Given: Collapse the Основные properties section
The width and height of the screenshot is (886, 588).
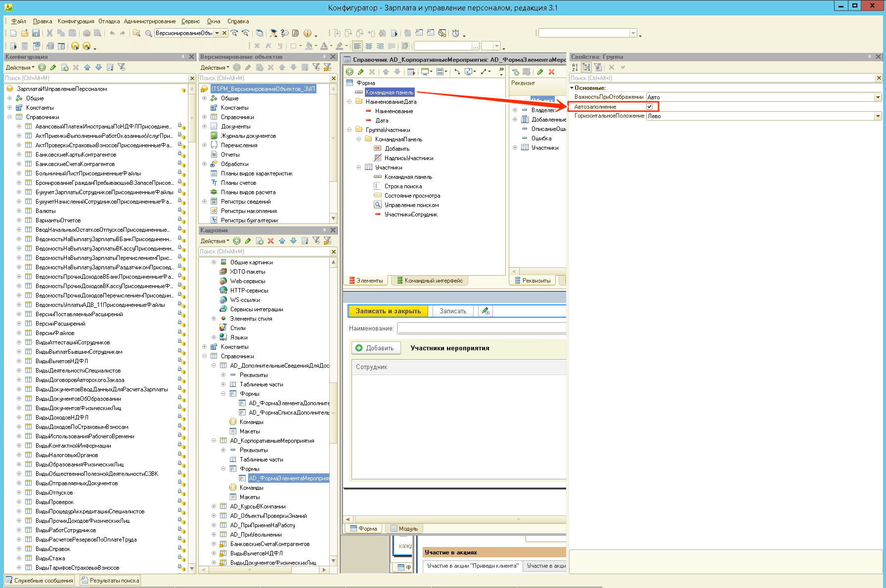Looking at the screenshot, I should coord(572,88).
